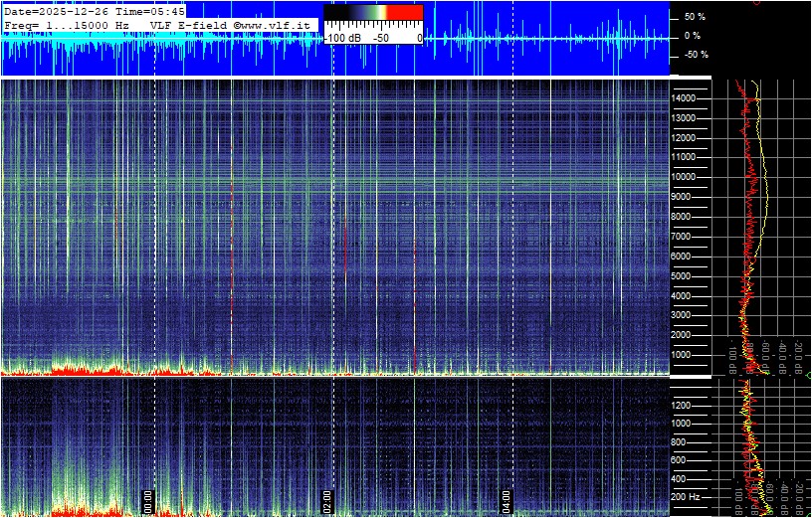
Task: Click the color scale gradient bar
Action: click(373, 12)
